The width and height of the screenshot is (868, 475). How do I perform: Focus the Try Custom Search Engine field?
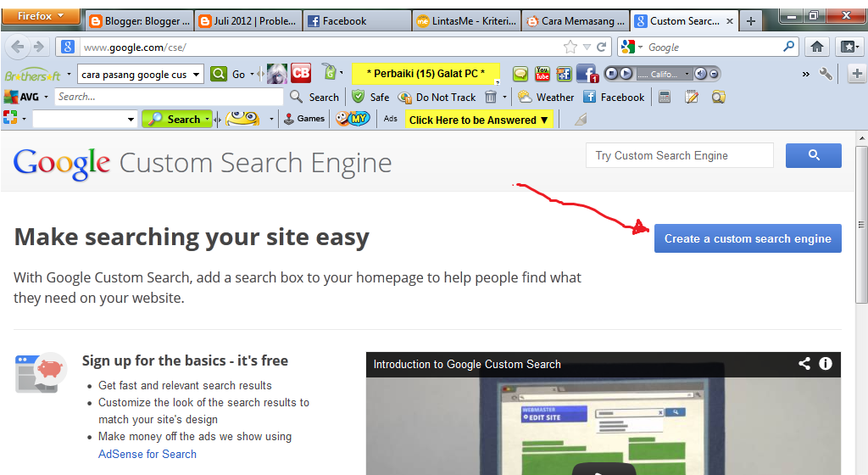pyautogui.click(x=680, y=155)
